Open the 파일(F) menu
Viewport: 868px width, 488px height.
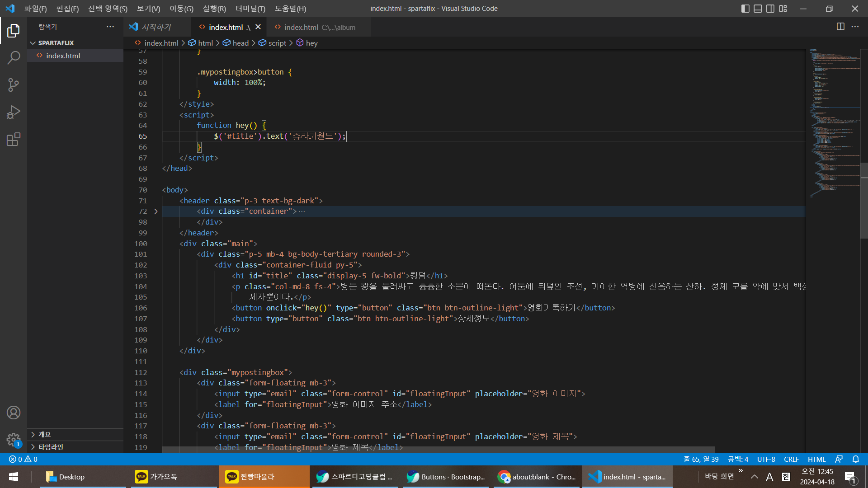click(36, 9)
